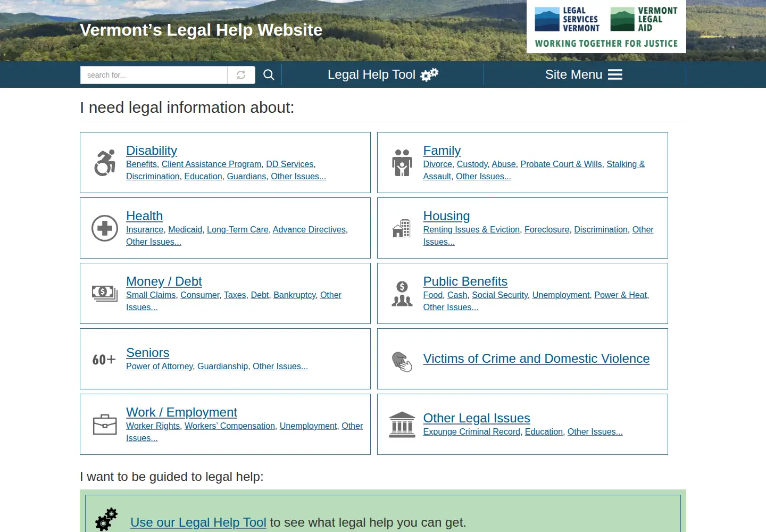Viewport: 766px width, 532px height.
Task: Click the Health medical cross icon
Action: click(x=105, y=228)
